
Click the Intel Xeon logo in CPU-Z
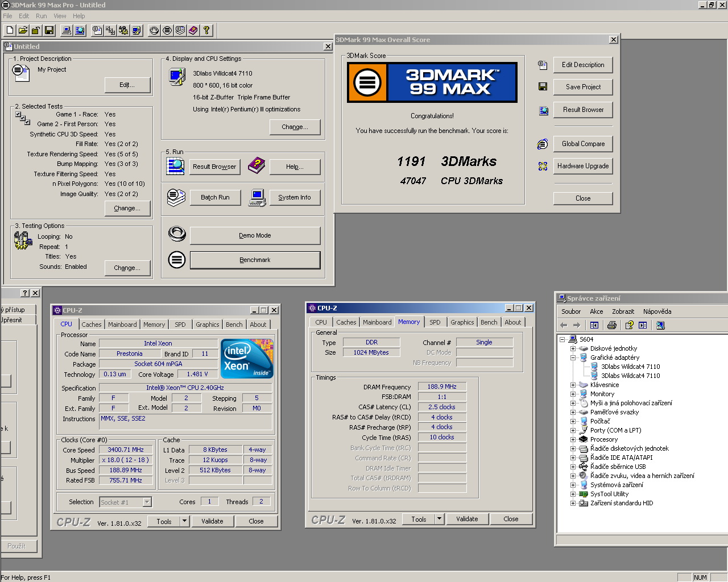247,359
